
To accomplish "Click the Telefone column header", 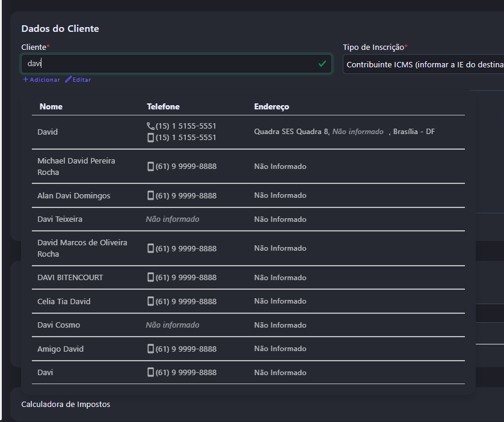I will tap(163, 106).
